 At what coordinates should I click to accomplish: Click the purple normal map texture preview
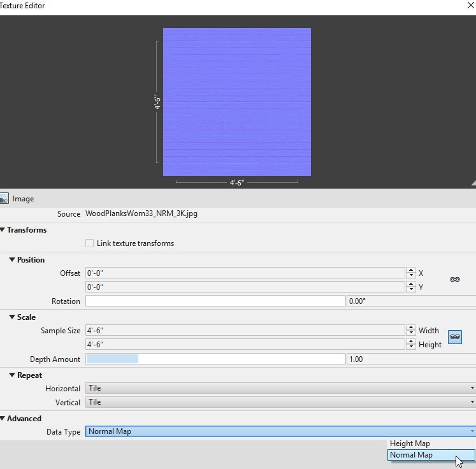pos(237,102)
